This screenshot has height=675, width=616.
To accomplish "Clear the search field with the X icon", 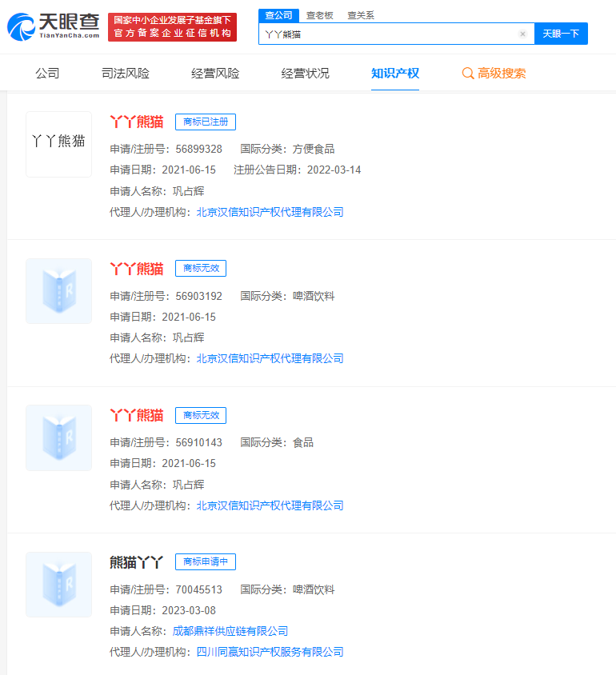I will coord(522,34).
